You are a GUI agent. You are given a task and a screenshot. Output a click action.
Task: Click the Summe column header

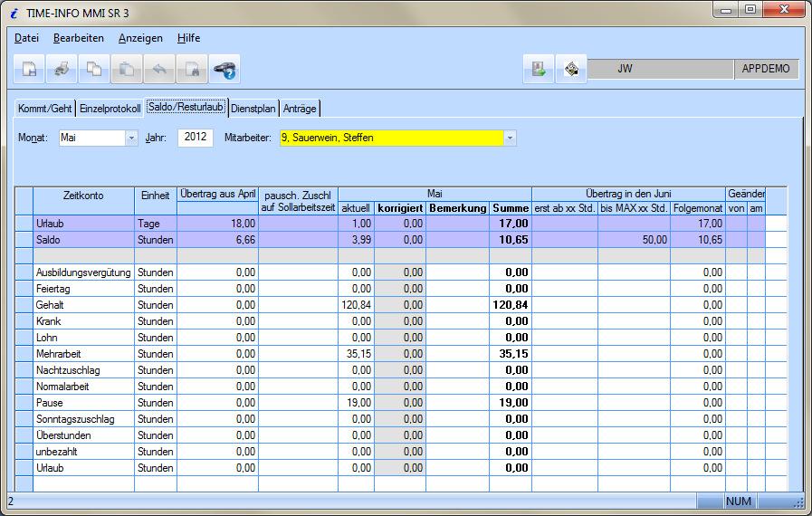click(511, 208)
